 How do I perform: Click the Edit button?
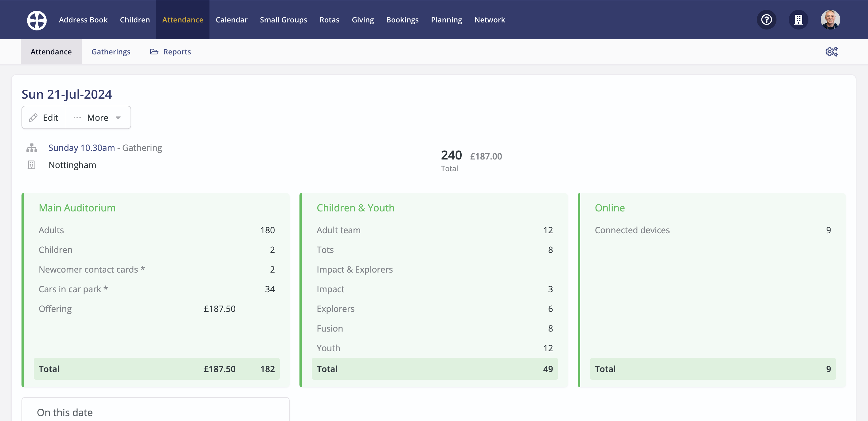click(44, 118)
